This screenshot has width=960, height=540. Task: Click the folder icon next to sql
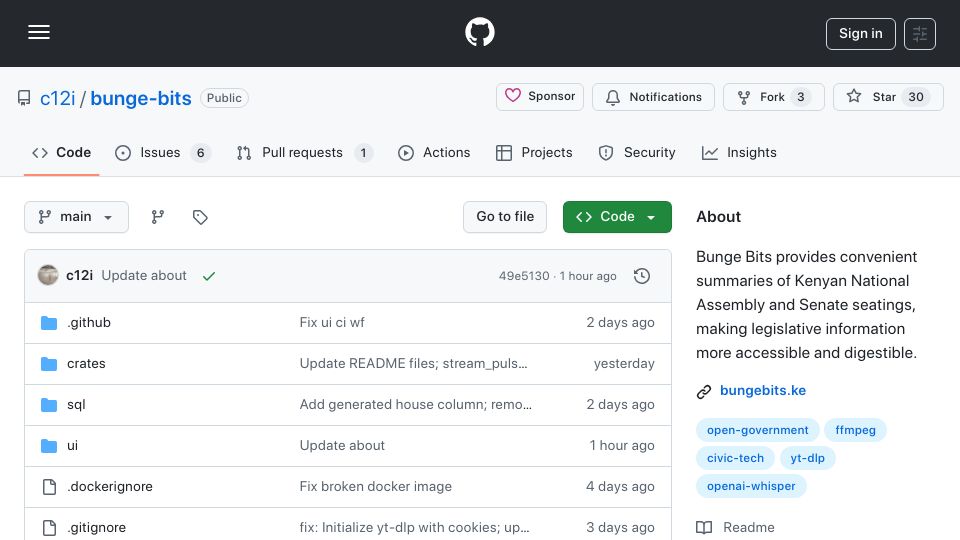[x=49, y=405]
